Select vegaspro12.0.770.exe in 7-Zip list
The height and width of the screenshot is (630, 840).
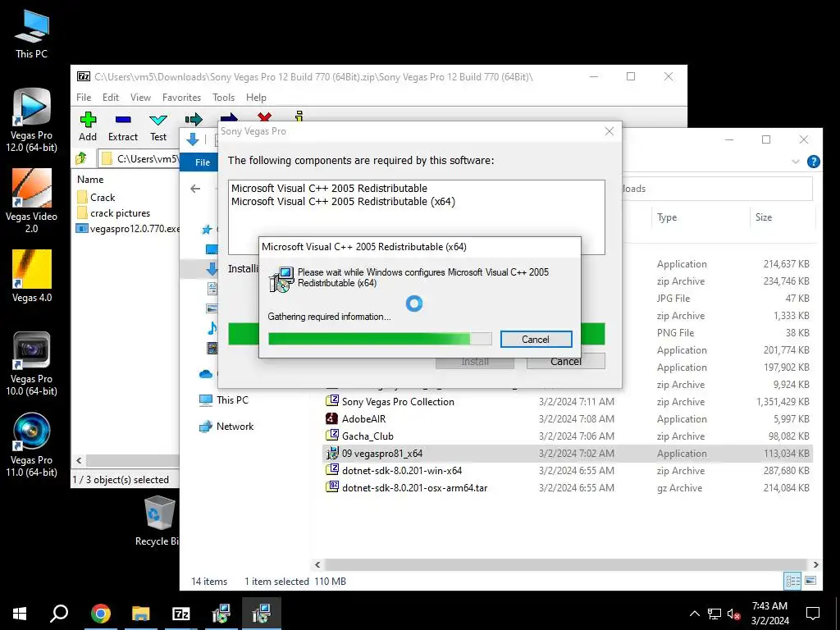(x=127, y=229)
